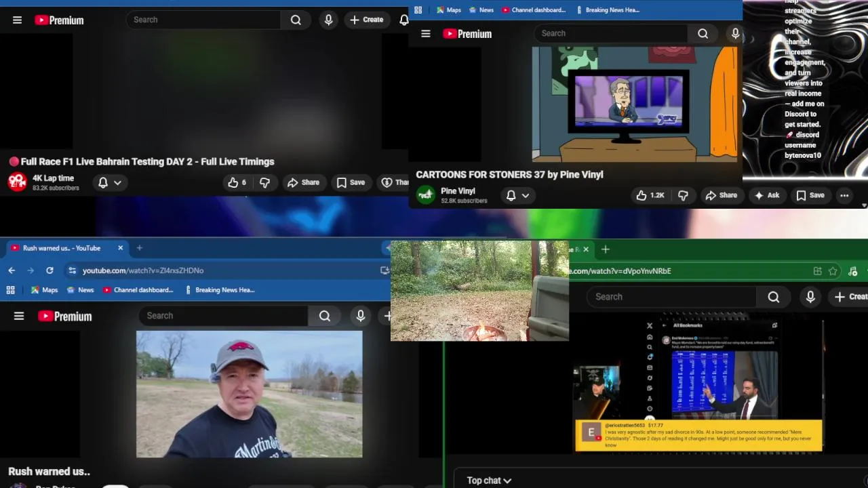
Task: Go back in the Rush warned us window
Action: coord(12,270)
